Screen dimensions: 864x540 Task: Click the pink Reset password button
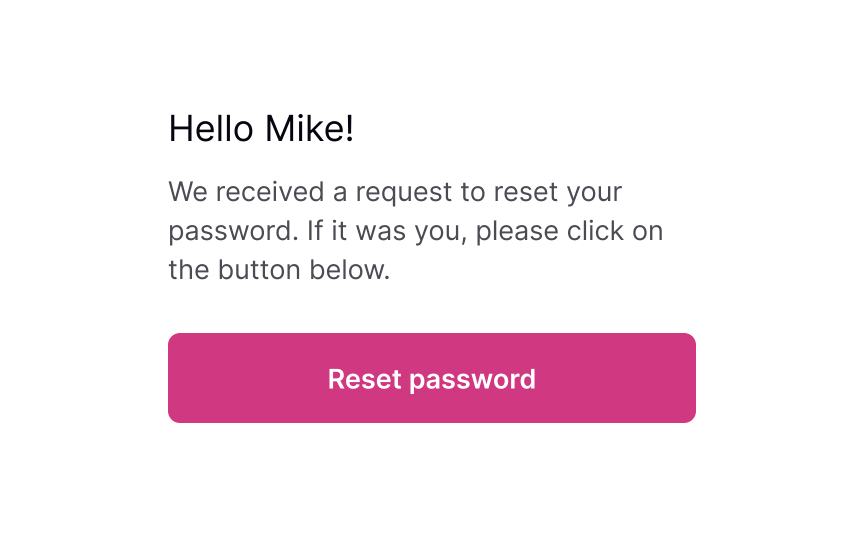pos(431,378)
